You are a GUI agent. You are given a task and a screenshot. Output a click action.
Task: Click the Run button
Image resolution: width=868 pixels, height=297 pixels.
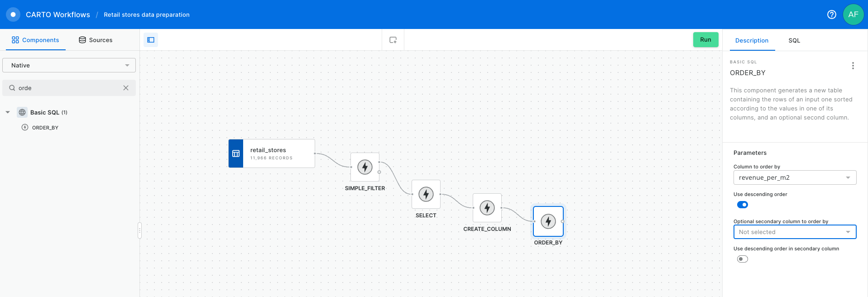pyautogui.click(x=705, y=40)
